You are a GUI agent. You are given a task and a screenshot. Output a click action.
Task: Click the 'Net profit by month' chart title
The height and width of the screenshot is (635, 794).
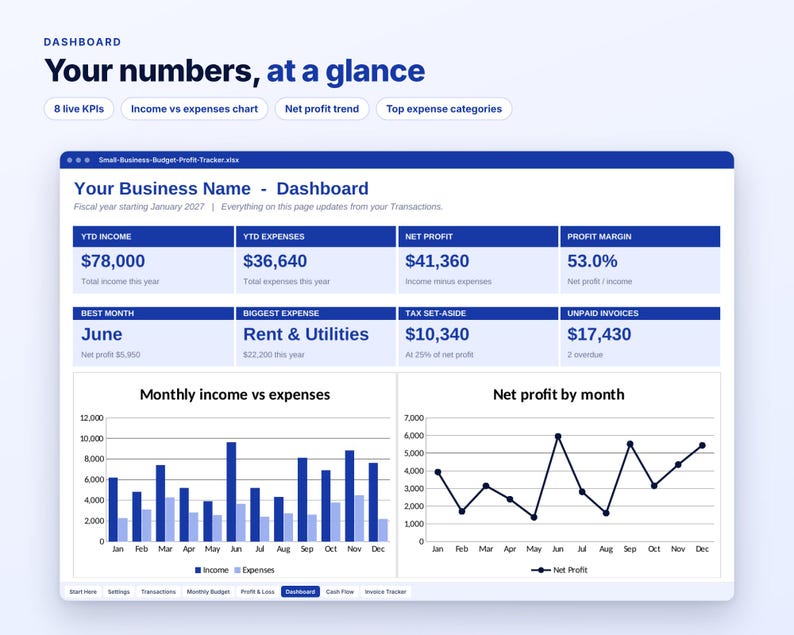click(x=559, y=394)
